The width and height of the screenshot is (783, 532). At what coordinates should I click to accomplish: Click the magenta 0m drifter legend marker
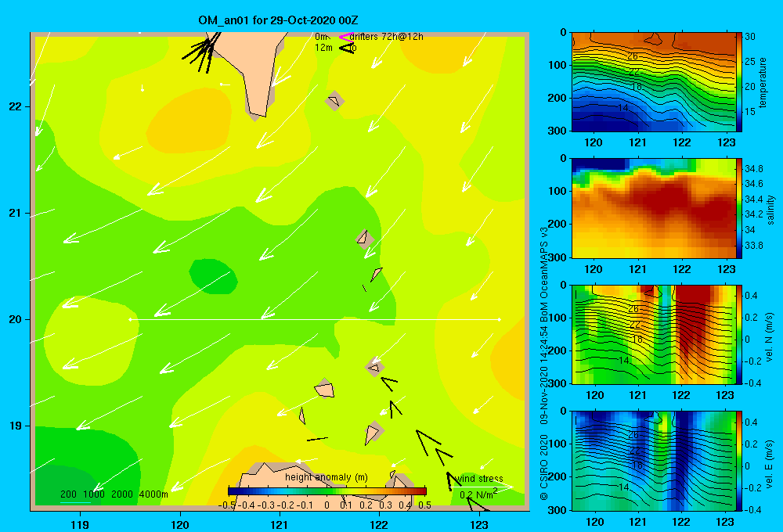coord(345,37)
